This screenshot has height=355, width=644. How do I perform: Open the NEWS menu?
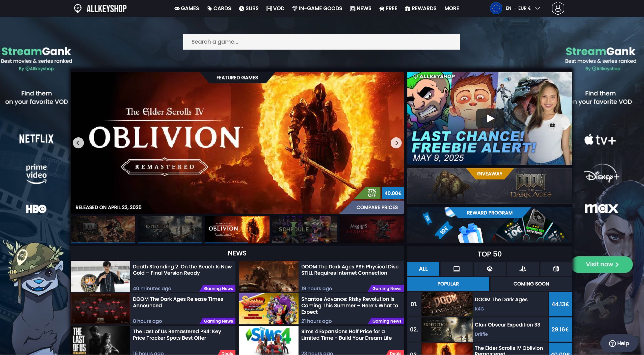click(360, 8)
